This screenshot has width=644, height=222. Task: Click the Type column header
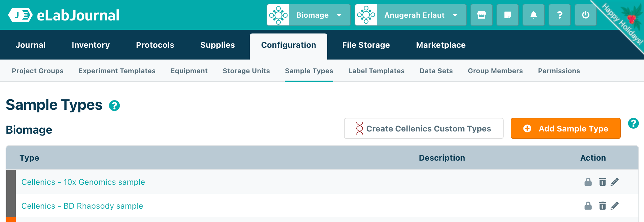(29, 158)
